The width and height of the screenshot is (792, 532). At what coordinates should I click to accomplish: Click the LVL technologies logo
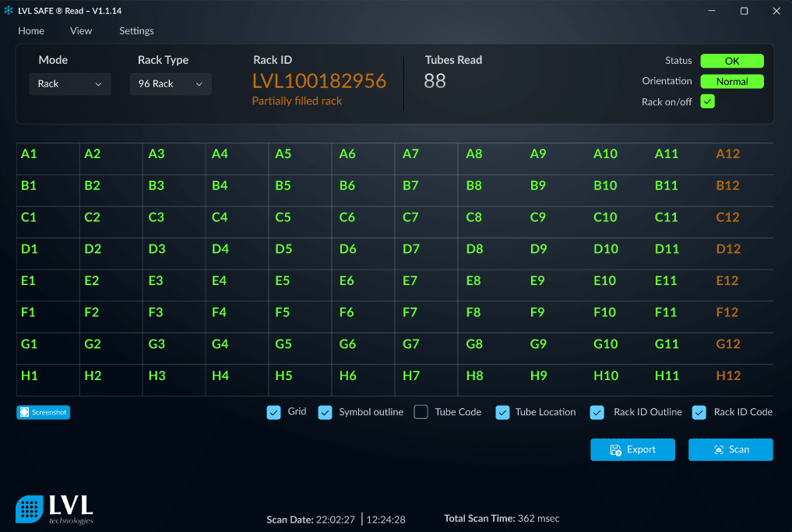[x=55, y=509]
